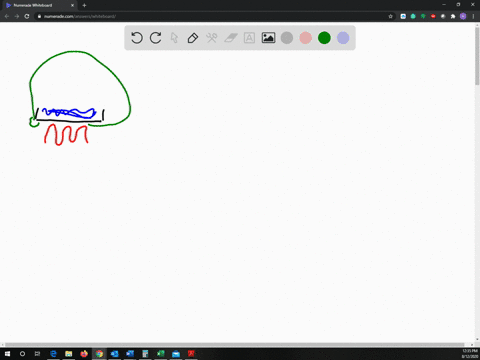
Task: Choose the gray color swatch
Action: 287,38
